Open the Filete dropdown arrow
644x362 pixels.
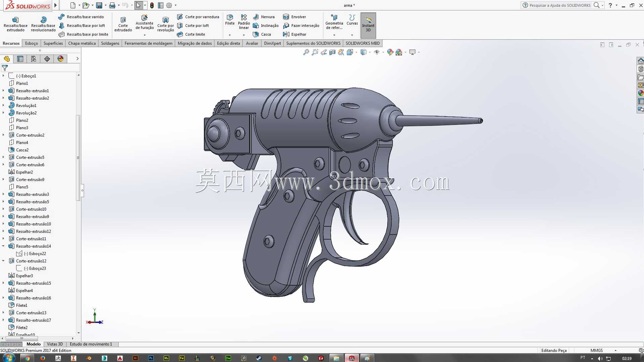(230, 35)
